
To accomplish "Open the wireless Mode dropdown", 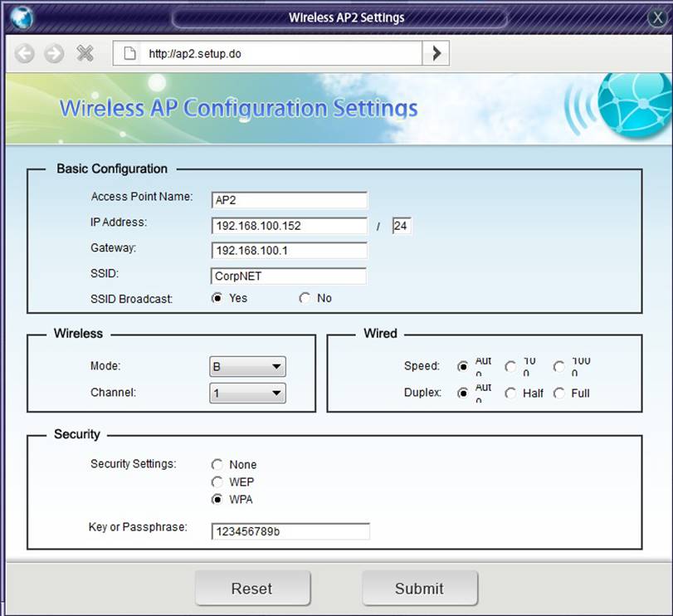I will pos(247,367).
